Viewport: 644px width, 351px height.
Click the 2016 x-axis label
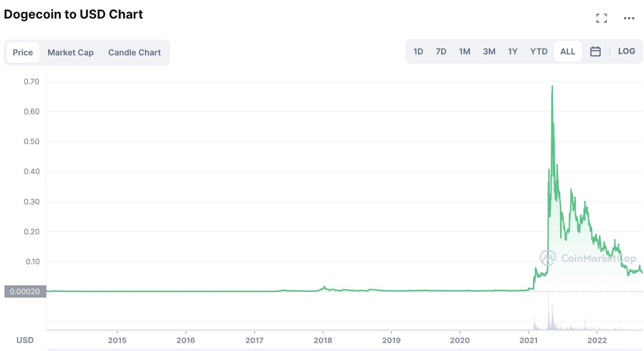click(x=186, y=341)
